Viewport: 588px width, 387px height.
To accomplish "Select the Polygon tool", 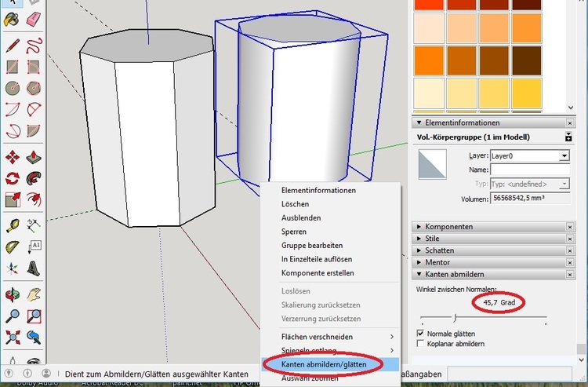I will coord(34,89).
